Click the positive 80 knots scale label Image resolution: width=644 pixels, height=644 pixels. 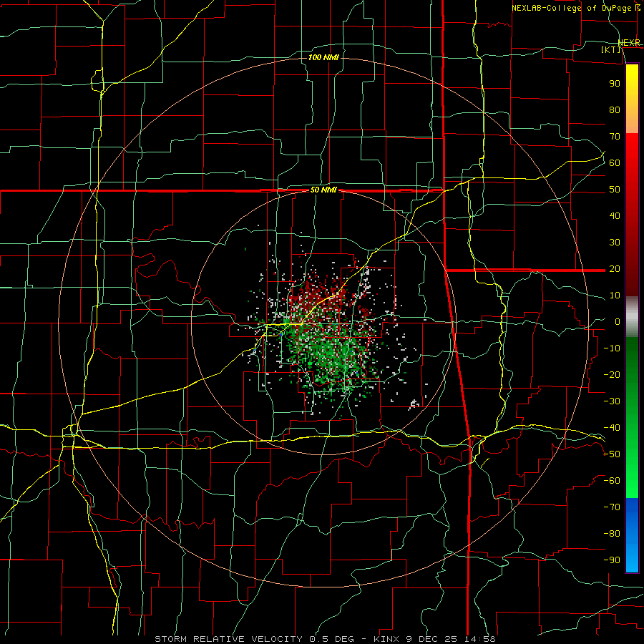point(615,109)
